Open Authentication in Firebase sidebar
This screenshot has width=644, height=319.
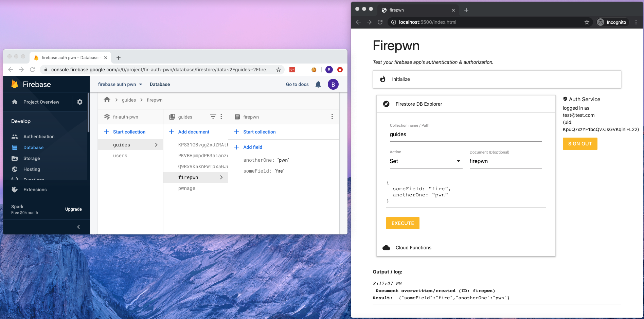tap(39, 137)
